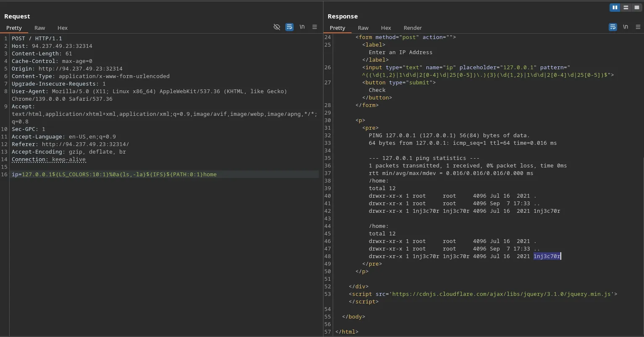
Task: Click the 'Request' panel title
Action: [x=17, y=16]
